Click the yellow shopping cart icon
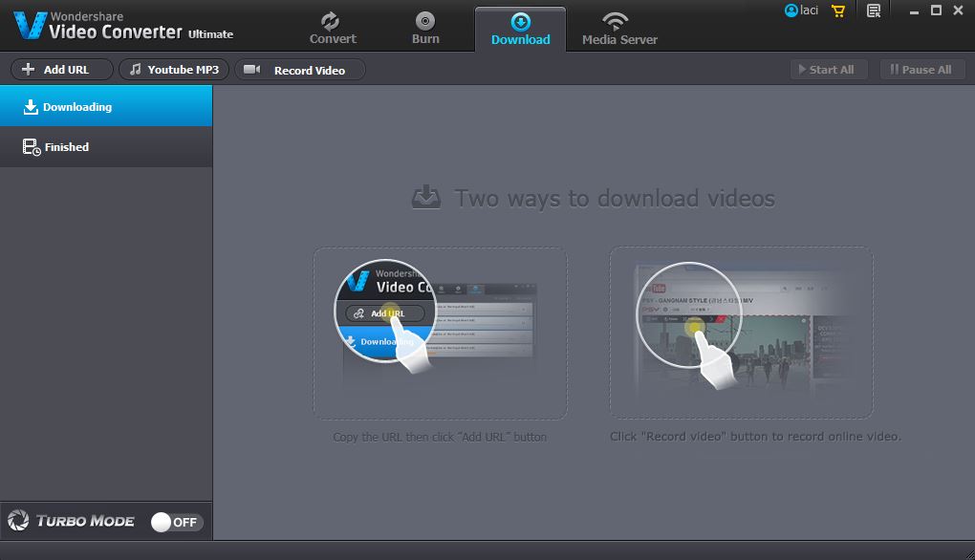This screenshot has height=560, width=975. point(838,11)
